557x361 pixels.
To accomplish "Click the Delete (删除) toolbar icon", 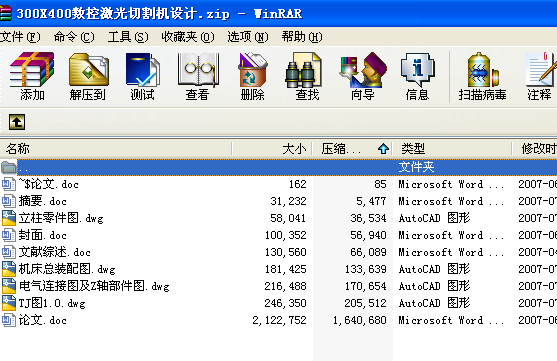I will pos(253,70).
